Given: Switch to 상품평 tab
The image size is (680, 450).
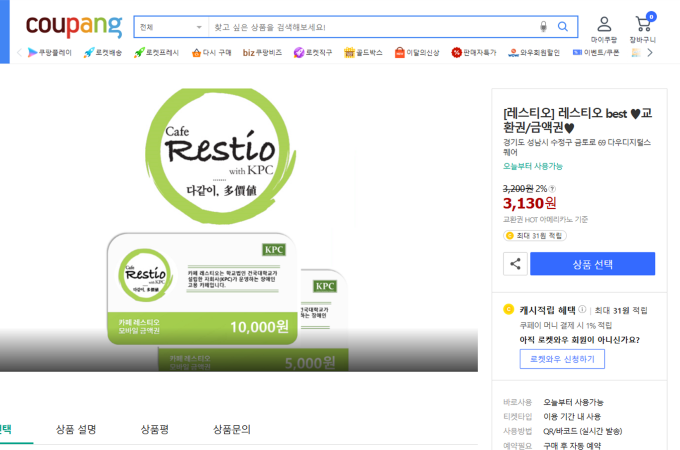Looking at the screenshot, I should pos(154,429).
